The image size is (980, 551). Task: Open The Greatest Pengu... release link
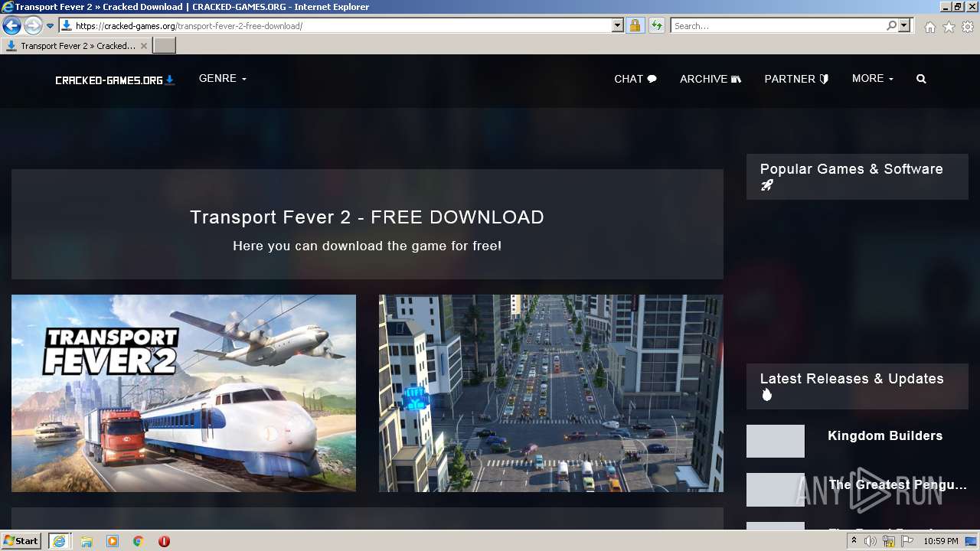click(x=898, y=485)
